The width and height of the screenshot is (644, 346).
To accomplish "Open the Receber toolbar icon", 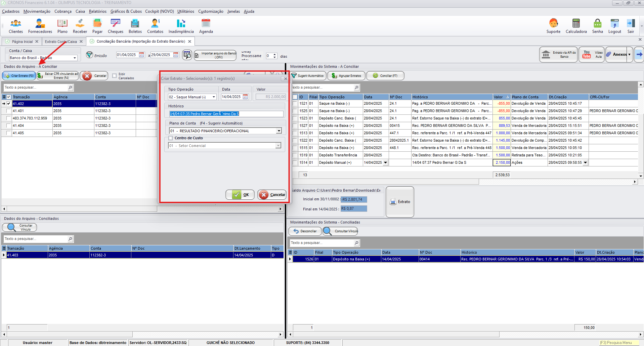I will 80,23.
